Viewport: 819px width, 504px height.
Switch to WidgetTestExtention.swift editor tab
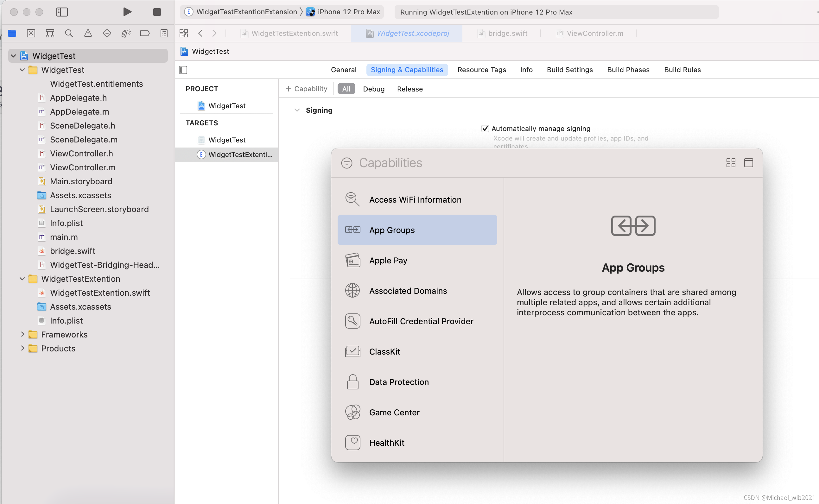coord(289,33)
